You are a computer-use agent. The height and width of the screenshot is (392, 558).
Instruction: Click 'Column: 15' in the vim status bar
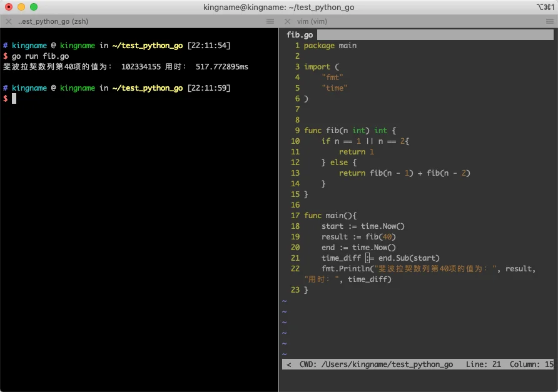(531, 364)
